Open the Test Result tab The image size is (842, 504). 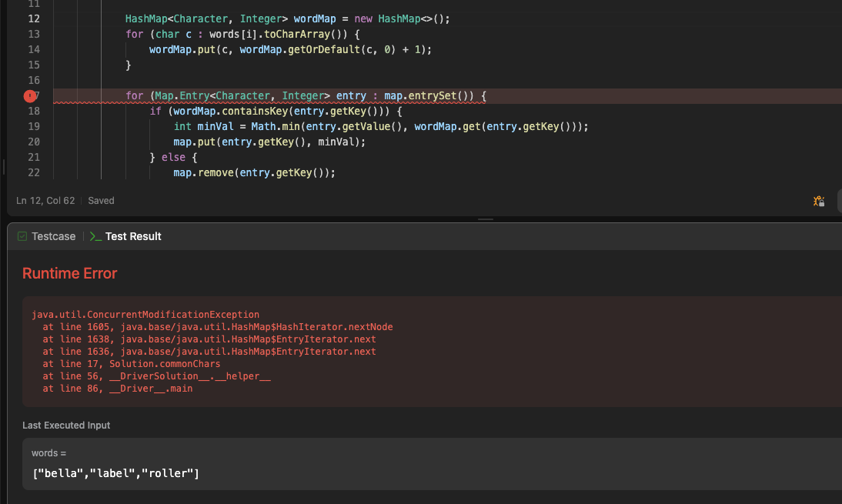tap(132, 236)
